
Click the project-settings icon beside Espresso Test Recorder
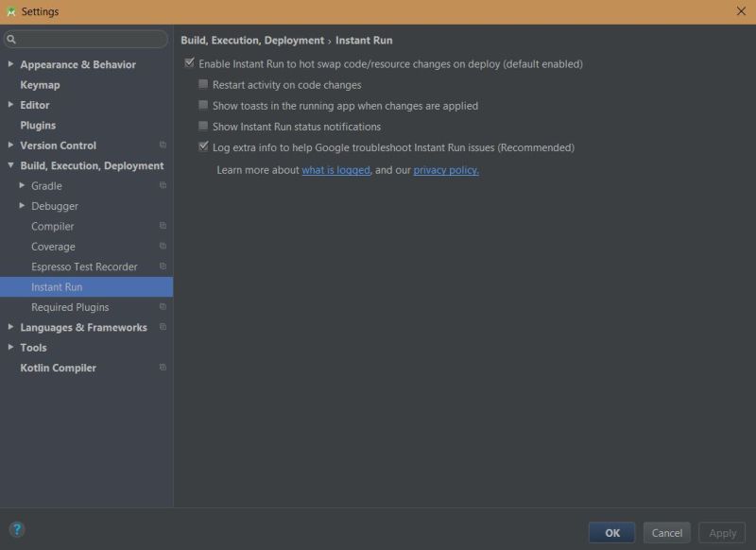tap(160, 266)
